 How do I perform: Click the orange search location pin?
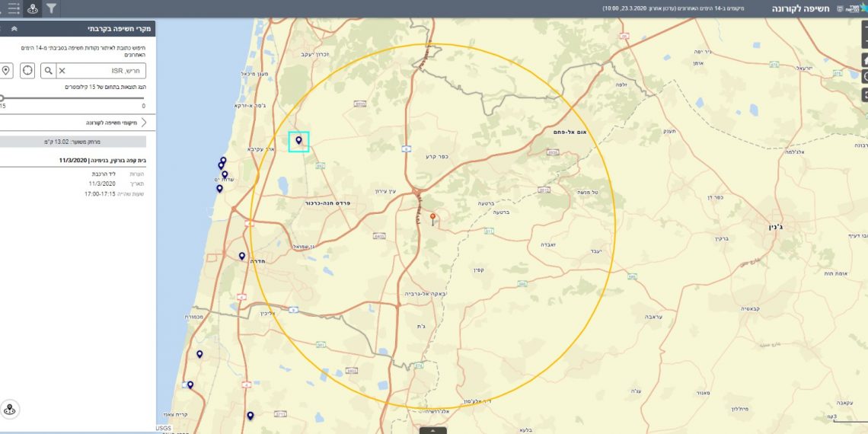tap(433, 219)
